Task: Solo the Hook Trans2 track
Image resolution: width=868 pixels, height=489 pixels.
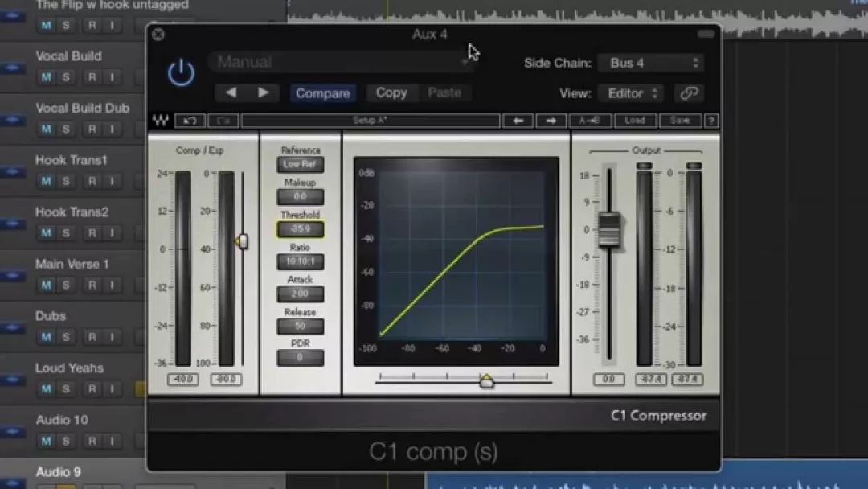Action: 66,233
